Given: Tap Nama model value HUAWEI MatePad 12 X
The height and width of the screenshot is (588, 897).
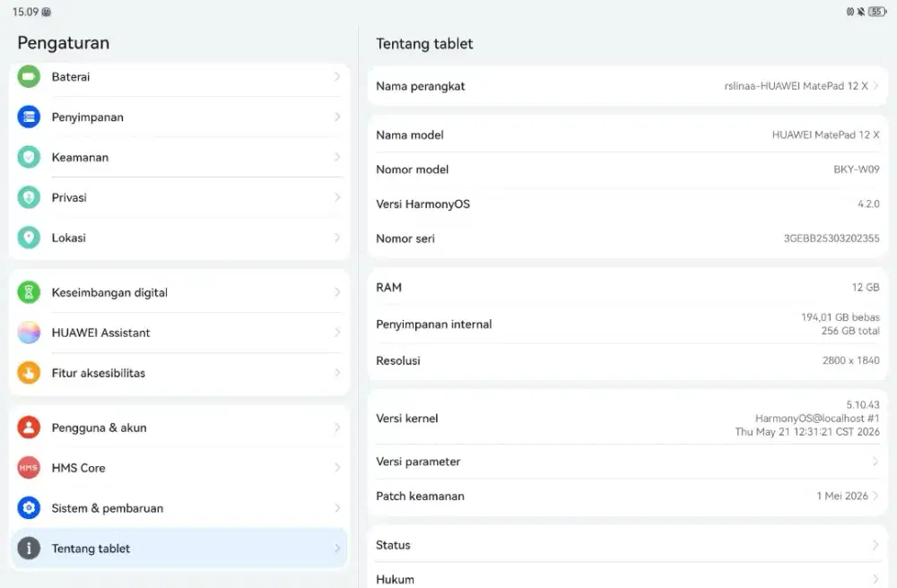Looking at the screenshot, I should coord(825,134).
